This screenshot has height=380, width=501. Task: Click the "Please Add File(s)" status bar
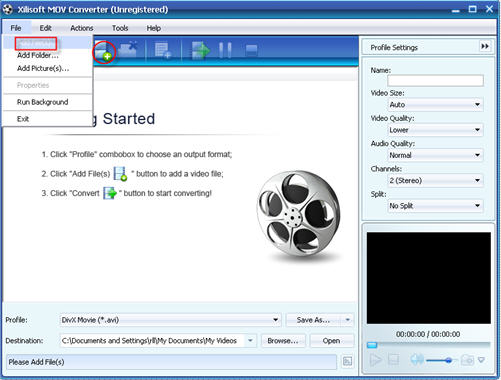(x=171, y=362)
